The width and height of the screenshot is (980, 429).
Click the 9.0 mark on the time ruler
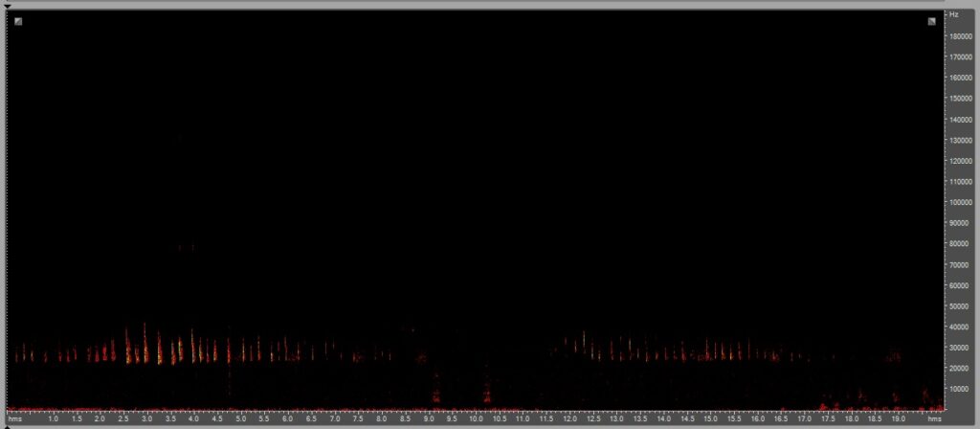click(429, 418)
